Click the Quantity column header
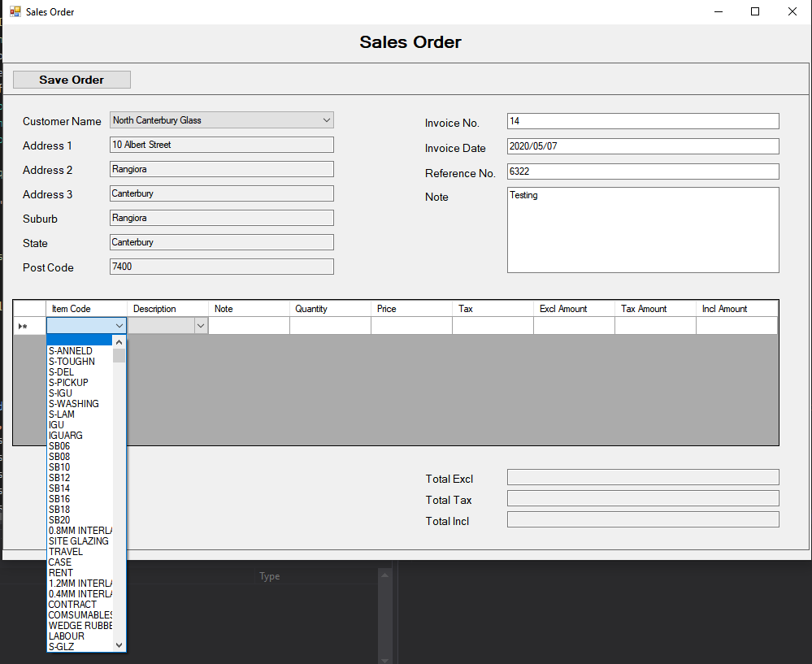This screenshot has width=812, height=664. tap(330, 309)
